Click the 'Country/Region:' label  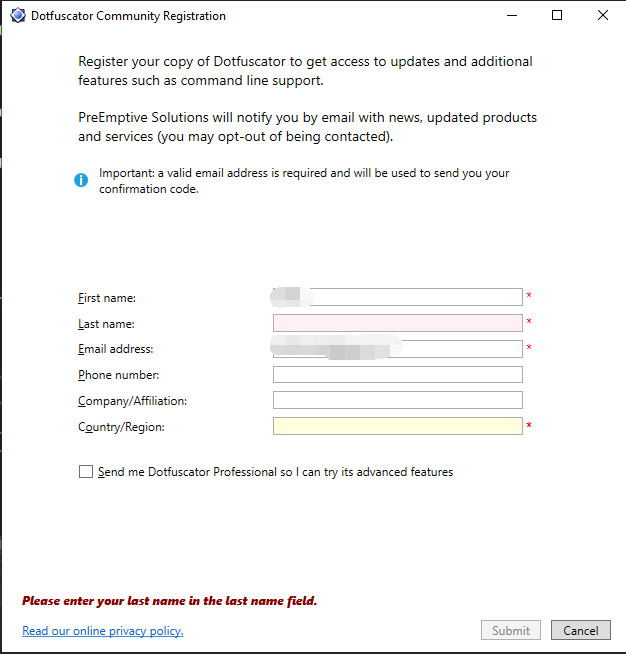[x=121, y=427]
